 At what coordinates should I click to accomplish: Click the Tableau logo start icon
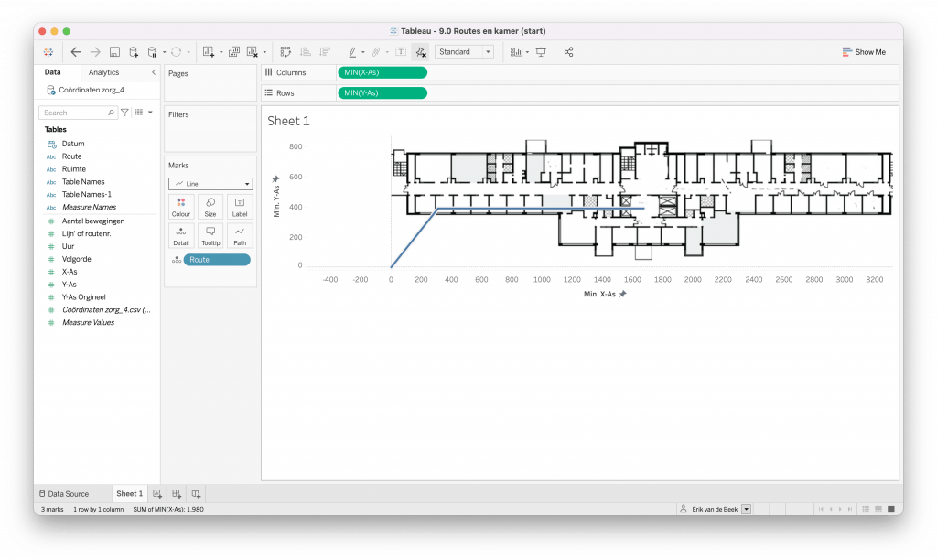click(48, 52)
